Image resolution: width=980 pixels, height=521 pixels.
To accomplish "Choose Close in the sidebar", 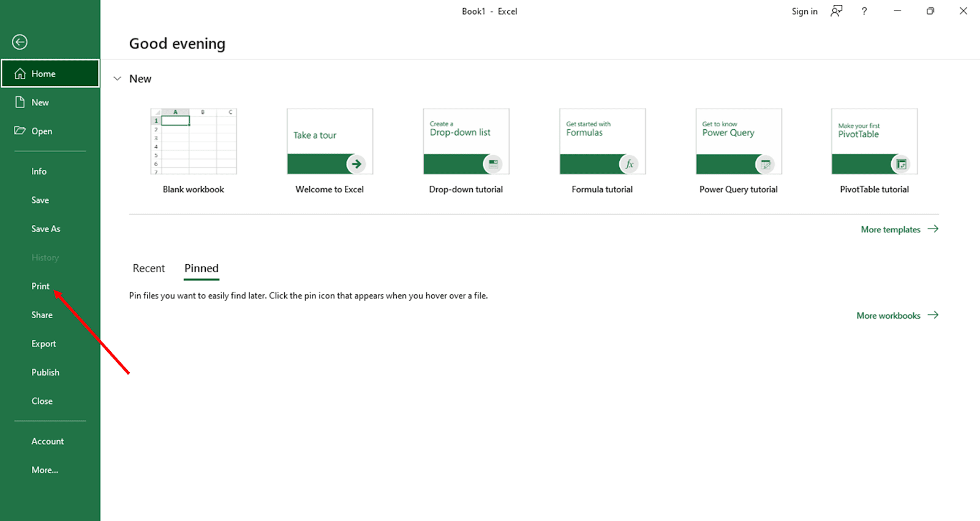I will tap(42, 401).
